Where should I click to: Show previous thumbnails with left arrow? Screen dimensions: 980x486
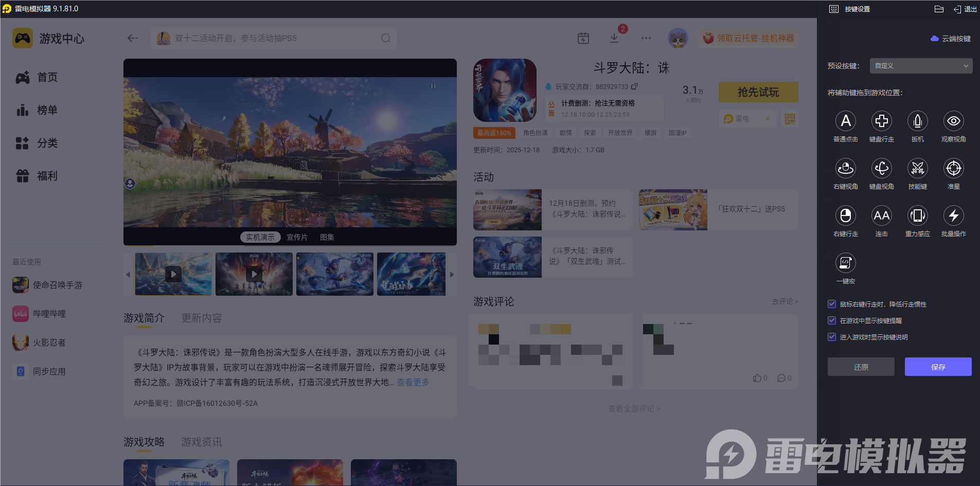point(128,275)
